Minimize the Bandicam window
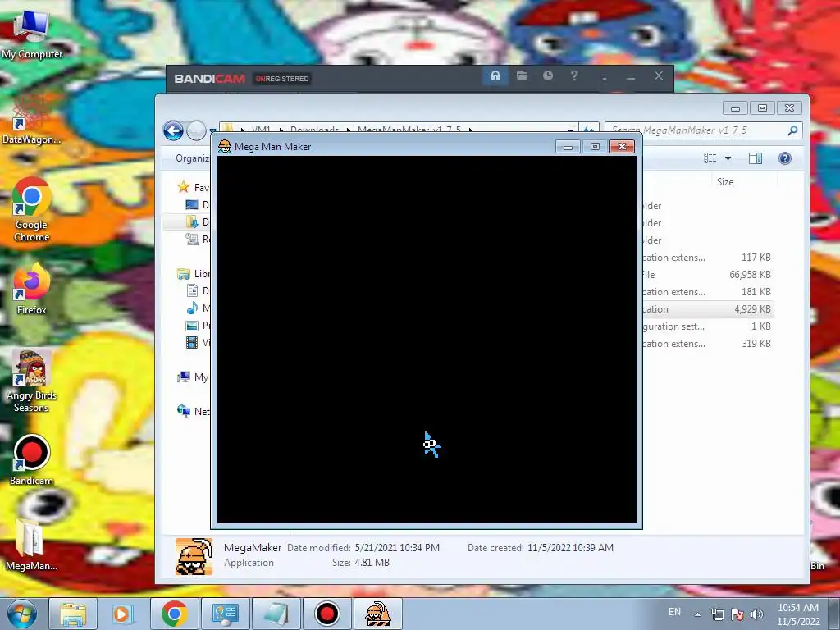This screenshot has height=630, width=840. coord(631,76)
